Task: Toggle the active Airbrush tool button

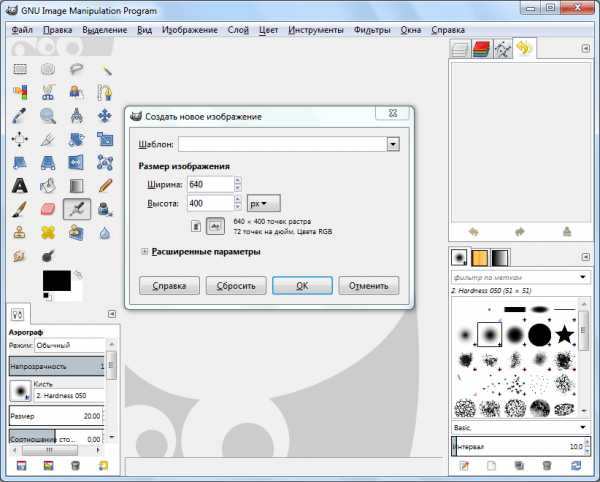Action: pos(77,209)
